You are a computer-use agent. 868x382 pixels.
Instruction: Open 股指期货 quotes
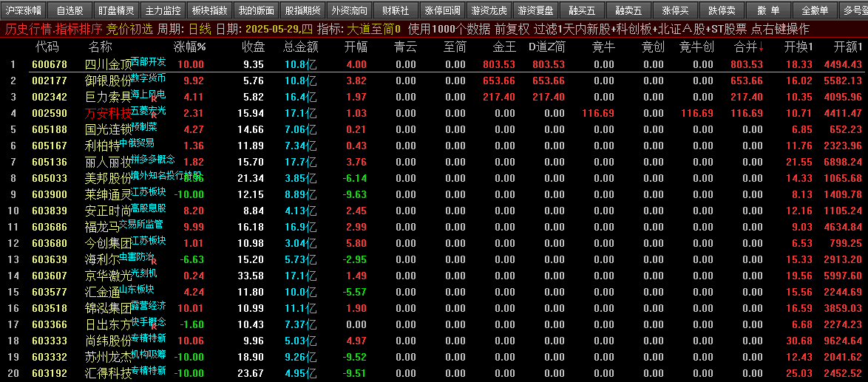coord(302,10)
